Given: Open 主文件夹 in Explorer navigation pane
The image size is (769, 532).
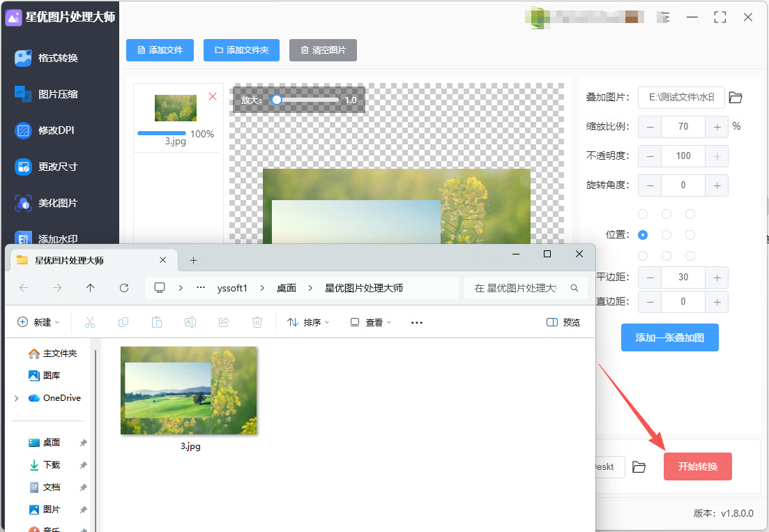Looking at the screenshot, I should (x=53, y=354).
